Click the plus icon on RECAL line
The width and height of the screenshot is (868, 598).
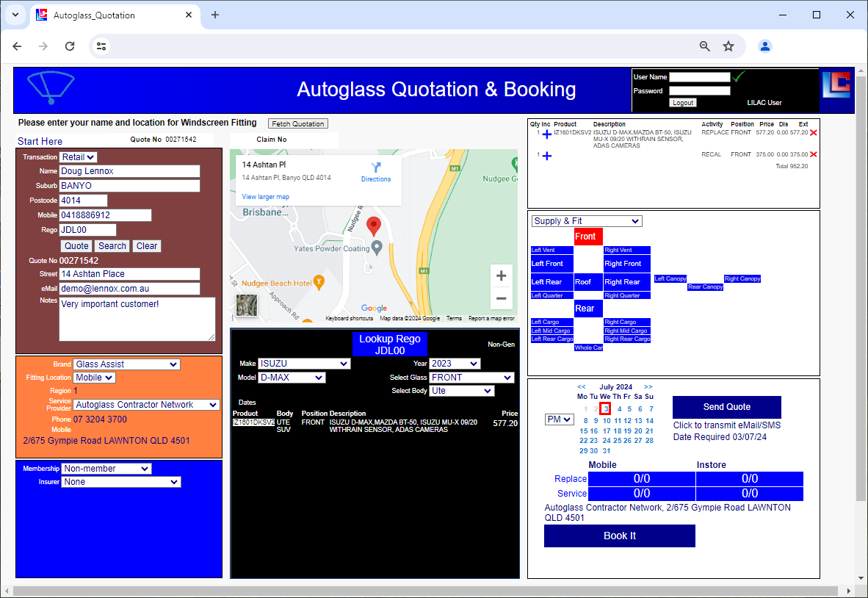(x=547, y=156)
